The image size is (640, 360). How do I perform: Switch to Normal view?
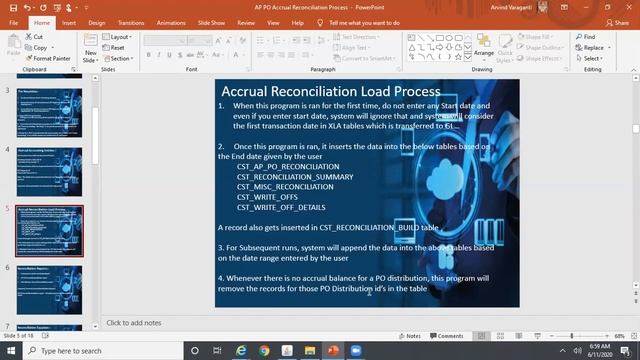tap(482, 336)
